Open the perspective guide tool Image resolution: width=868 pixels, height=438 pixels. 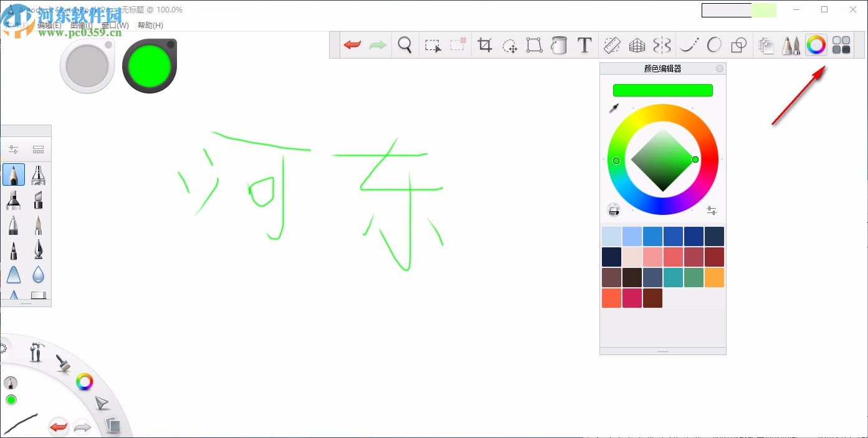coord(637,44)
